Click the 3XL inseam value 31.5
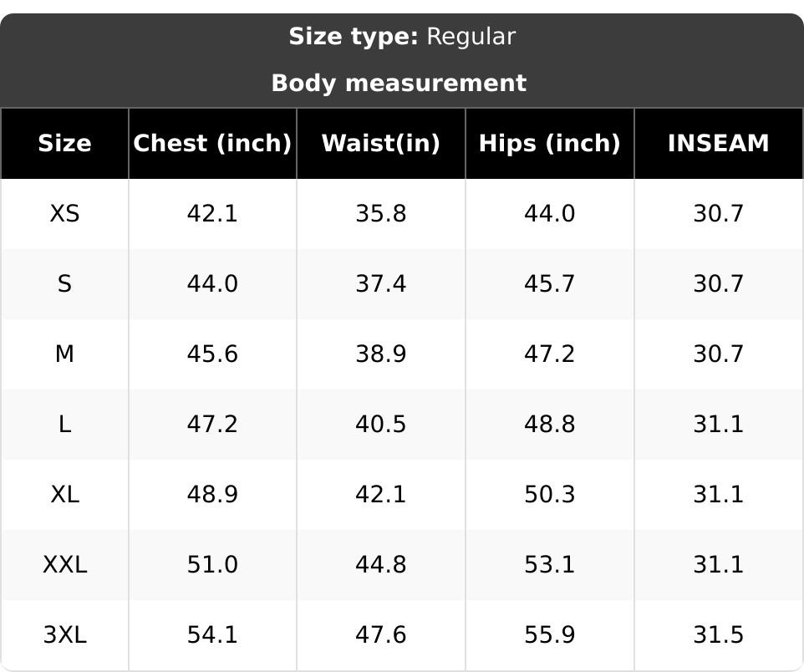Screen dimensions: 804x672 [x=719, y=635]
